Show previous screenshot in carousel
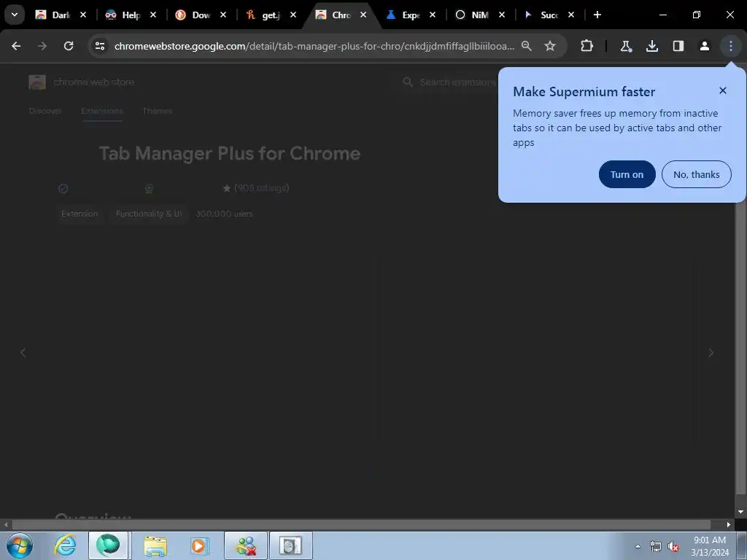Viewport: 747px width, 560px height. click(23, 353)
